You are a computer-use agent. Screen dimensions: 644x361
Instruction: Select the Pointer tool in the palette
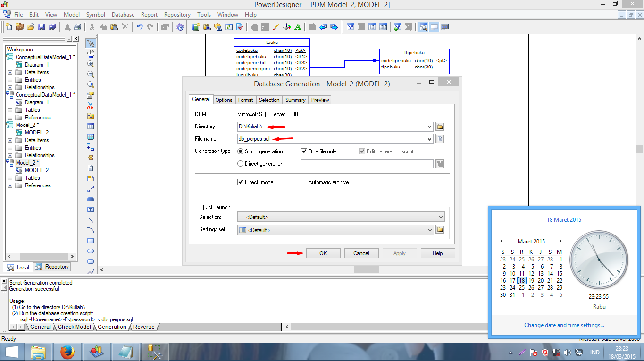(x=90, y=42)
